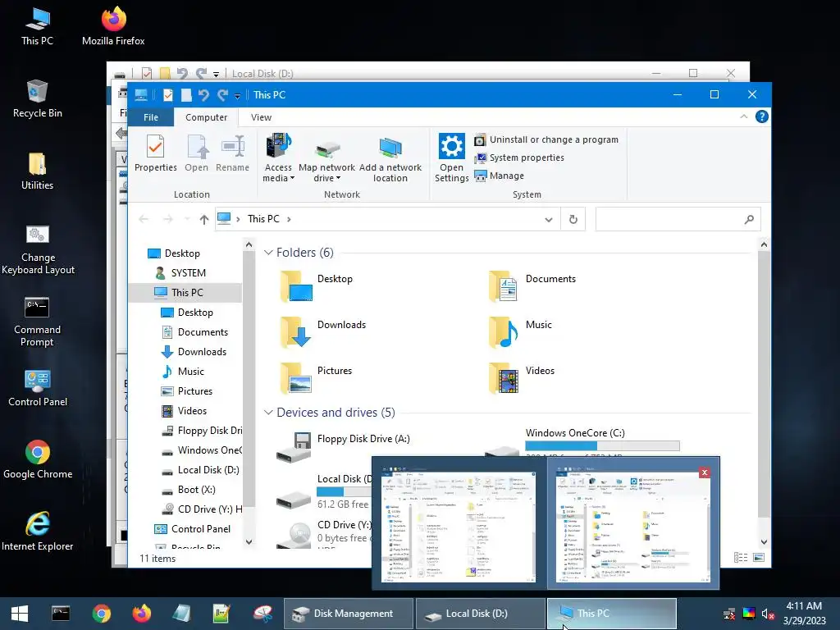Select the Music folder in main pane
The width and height of the screenshot is (840, 630).
[519, 332]
